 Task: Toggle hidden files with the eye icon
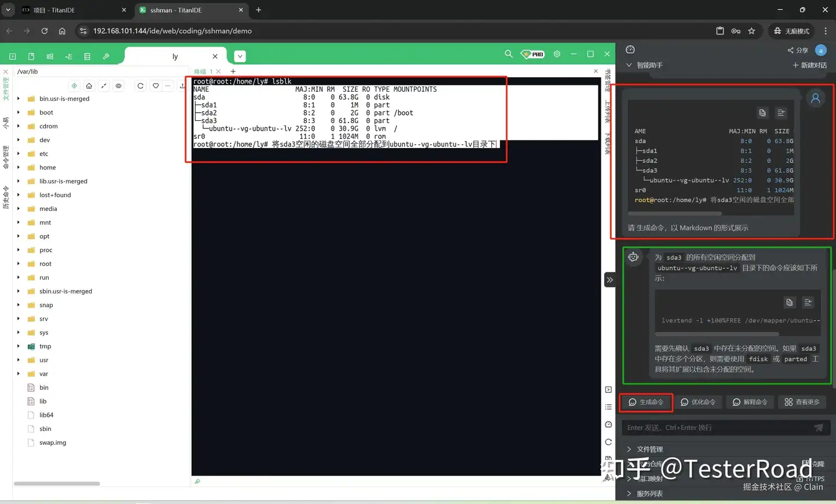(x=118, y=85)
